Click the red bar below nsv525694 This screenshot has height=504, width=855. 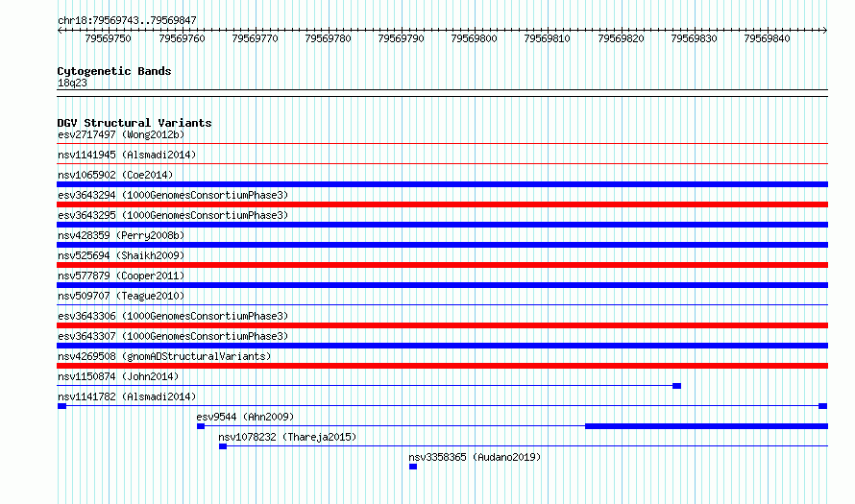coord(442,265)
